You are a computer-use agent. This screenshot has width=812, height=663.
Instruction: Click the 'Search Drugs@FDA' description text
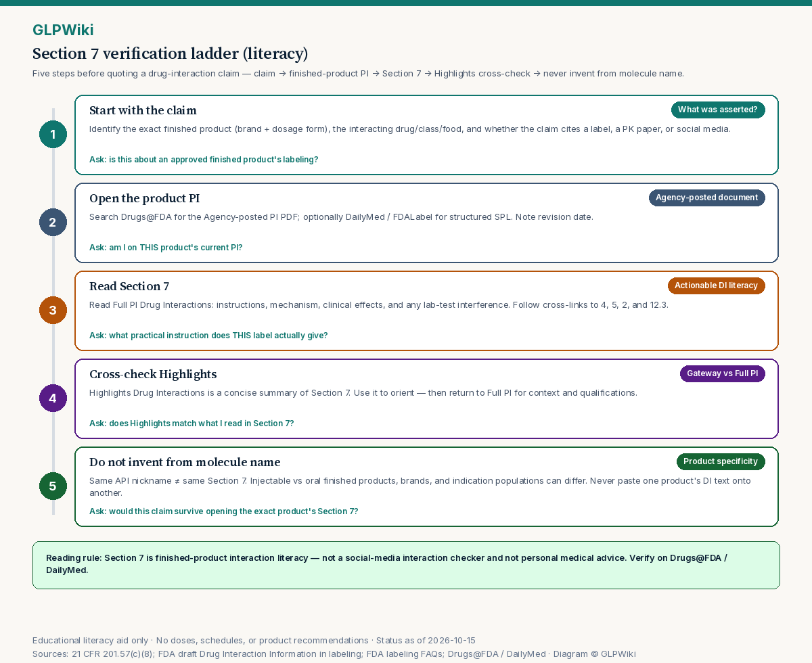tap(341, 216)
